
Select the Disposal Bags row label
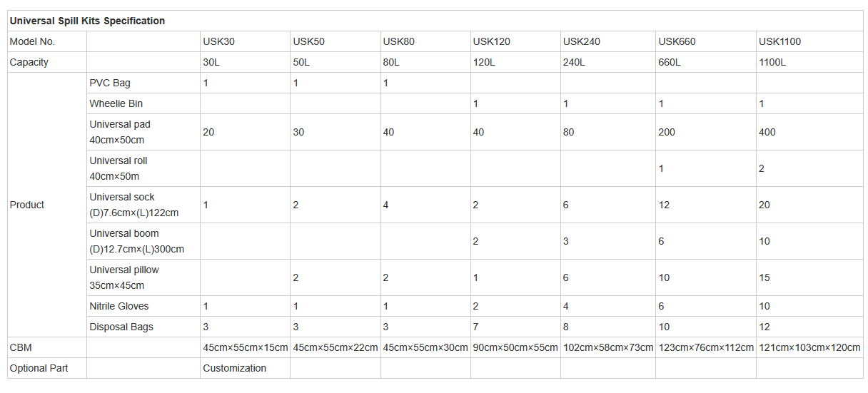pos(121,327)
